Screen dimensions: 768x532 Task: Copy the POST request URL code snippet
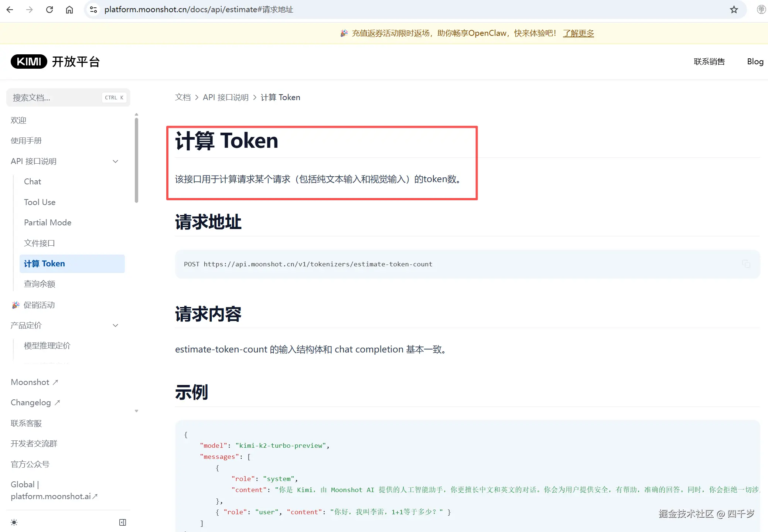747,264
